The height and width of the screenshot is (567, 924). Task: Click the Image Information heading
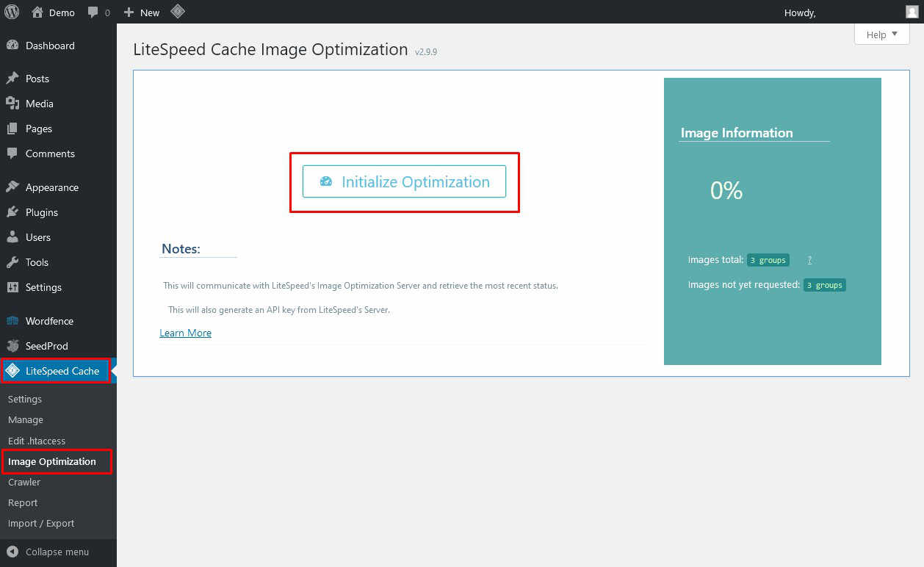point(737,133)
